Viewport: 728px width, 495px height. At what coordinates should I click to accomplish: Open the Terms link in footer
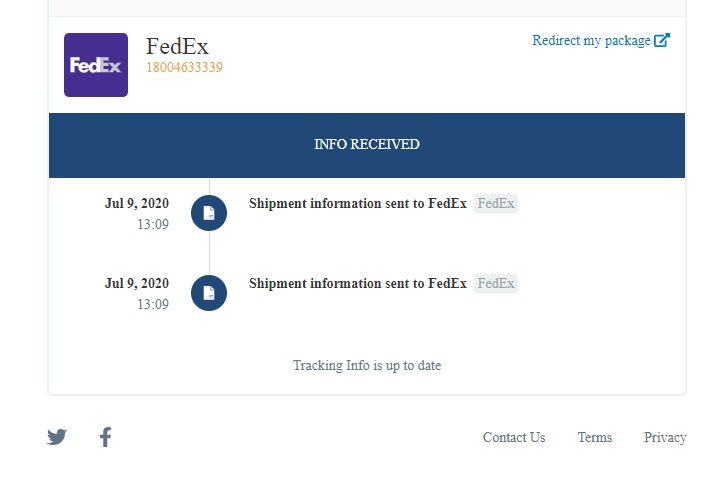coord(595,437)
